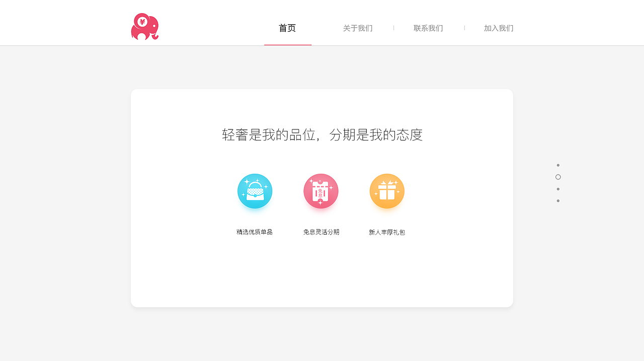This screenshot has width=644, height=361.
Task: Click the 新人丰厚礼包 text label
Action: coord(387,232)
